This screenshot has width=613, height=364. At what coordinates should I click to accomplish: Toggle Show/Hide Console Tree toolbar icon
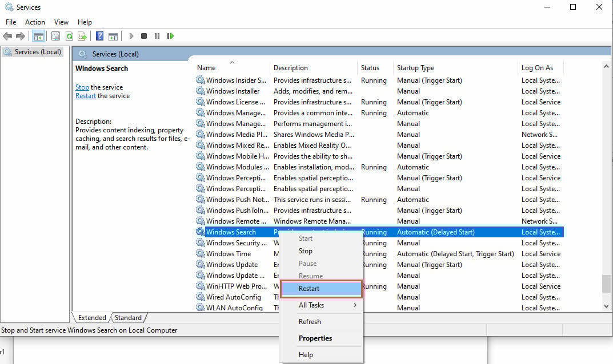tap(38, 36)
